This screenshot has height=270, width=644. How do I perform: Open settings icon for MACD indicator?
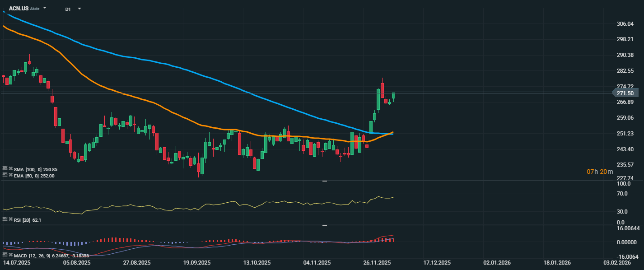(5, 255)
